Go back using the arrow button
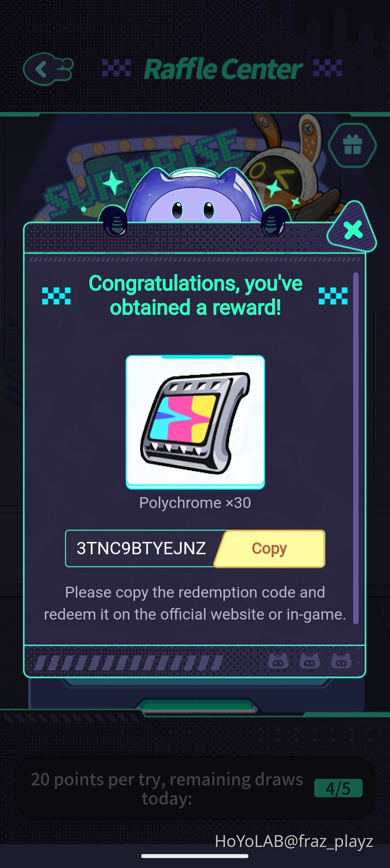 [x=48, y=69]
